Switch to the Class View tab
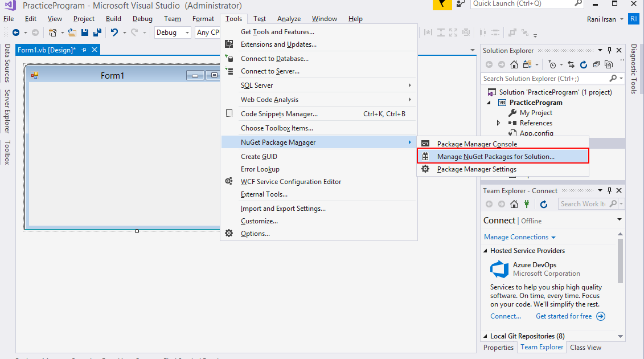Screen dimensions: 644x359 pos(585,347)
